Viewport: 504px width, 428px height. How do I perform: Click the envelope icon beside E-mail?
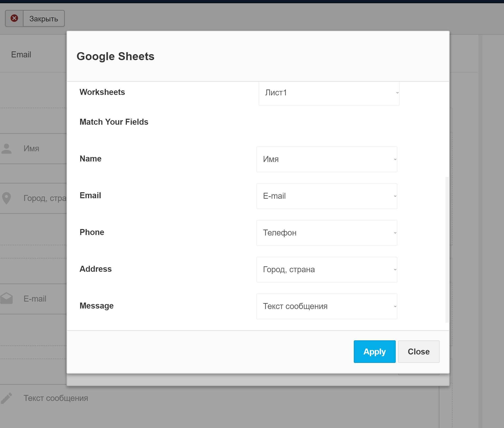pos(6,298)
